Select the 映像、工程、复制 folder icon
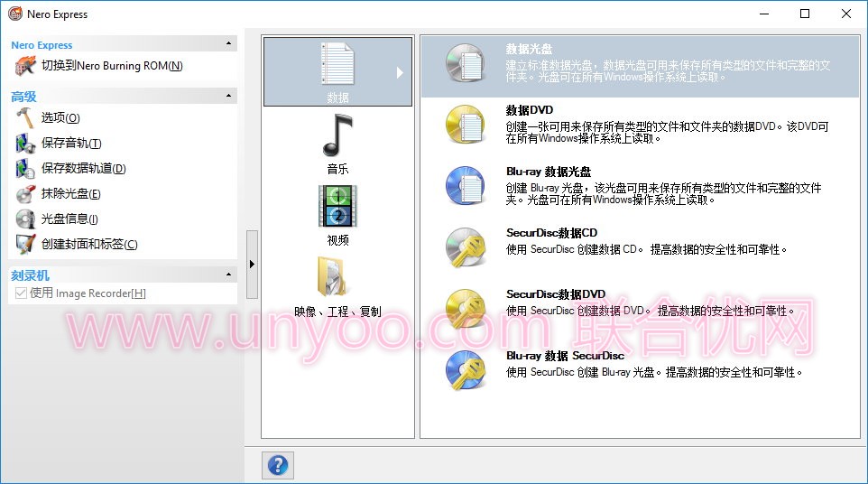This screenshot has height=484, width=868. (x=332, y=276)
